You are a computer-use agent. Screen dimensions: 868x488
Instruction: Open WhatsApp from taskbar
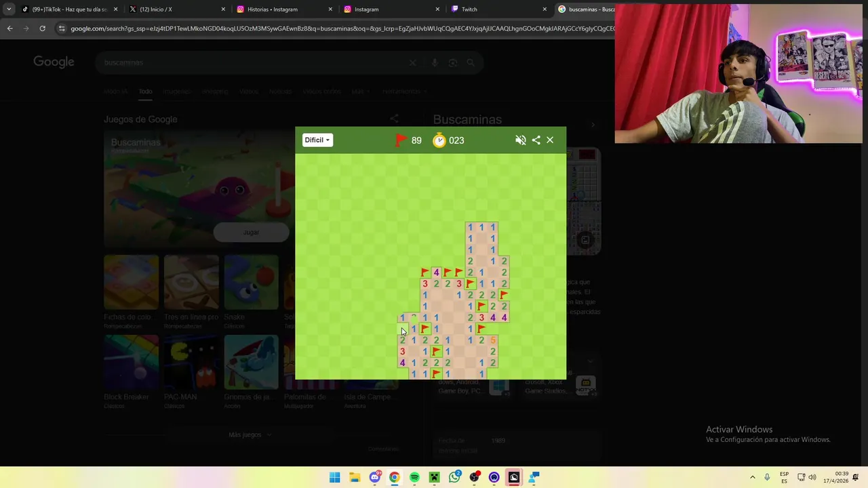tap(454, 477)
